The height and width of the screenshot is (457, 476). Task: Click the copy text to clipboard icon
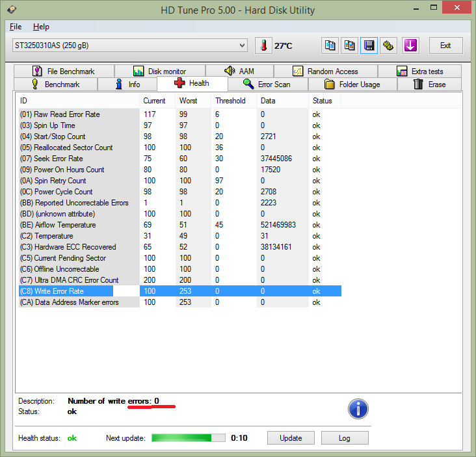tap(330, 46)
